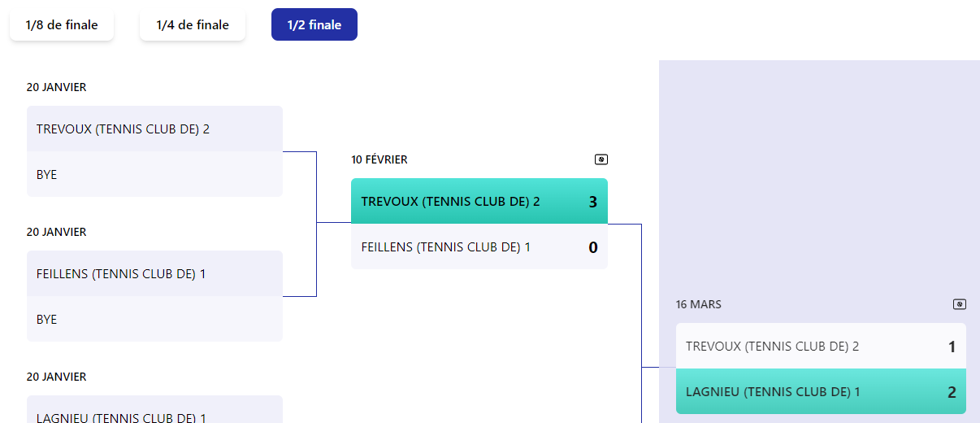Click the score 3 for TREVOUX 2
The width and height of the screenshot is (980, 423).
click(x=593, y=202)
